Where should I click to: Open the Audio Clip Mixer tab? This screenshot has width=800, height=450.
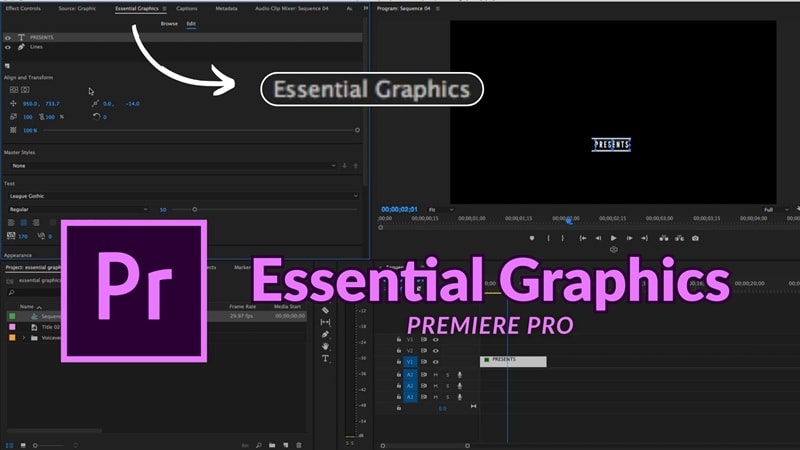pyautogui.click(x=292, y=9)
